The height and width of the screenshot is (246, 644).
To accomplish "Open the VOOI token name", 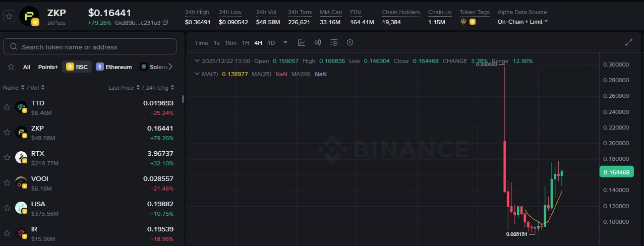I will 40,178.
